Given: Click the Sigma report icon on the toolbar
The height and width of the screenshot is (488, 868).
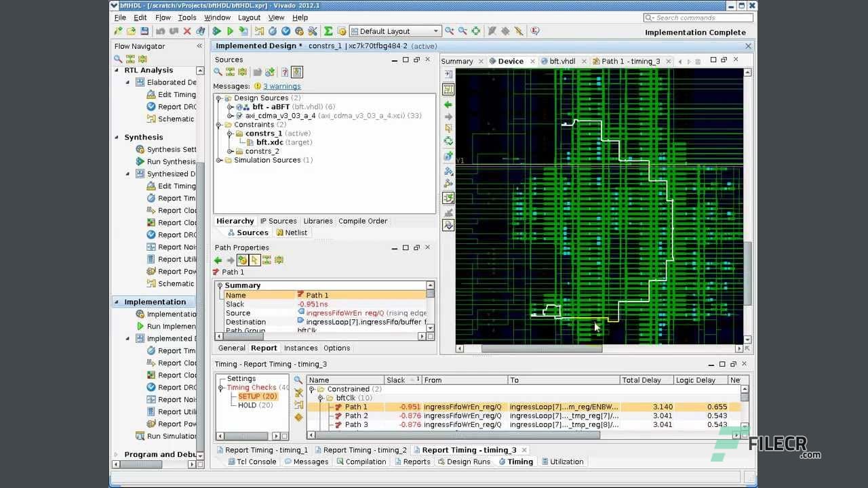Looking at the screenshot, I should [x=328, y=31].
